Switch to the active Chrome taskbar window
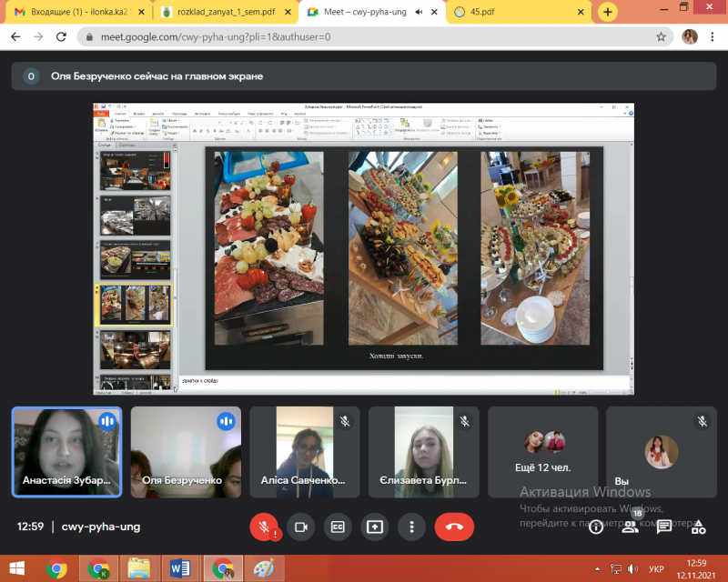 pos(223,568)
